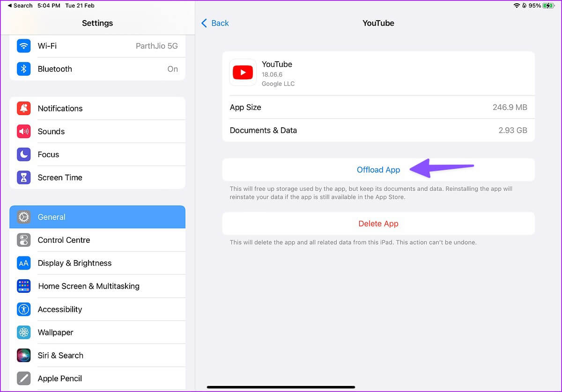This screenshot has height=392, width=562.
Task: Open Accessibility settings
Action: (97, 309)
